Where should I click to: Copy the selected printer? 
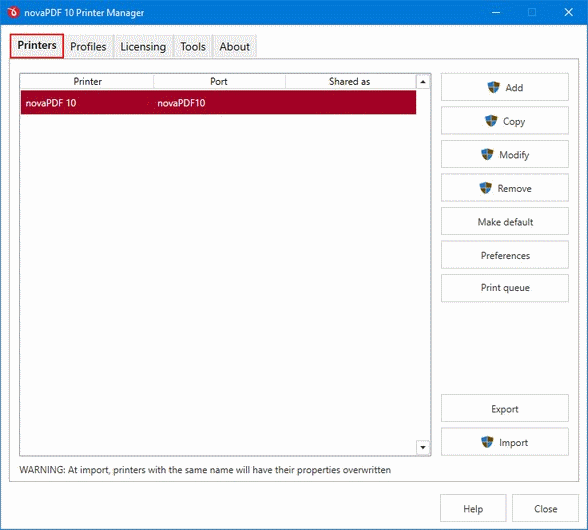tap(505, 121)
